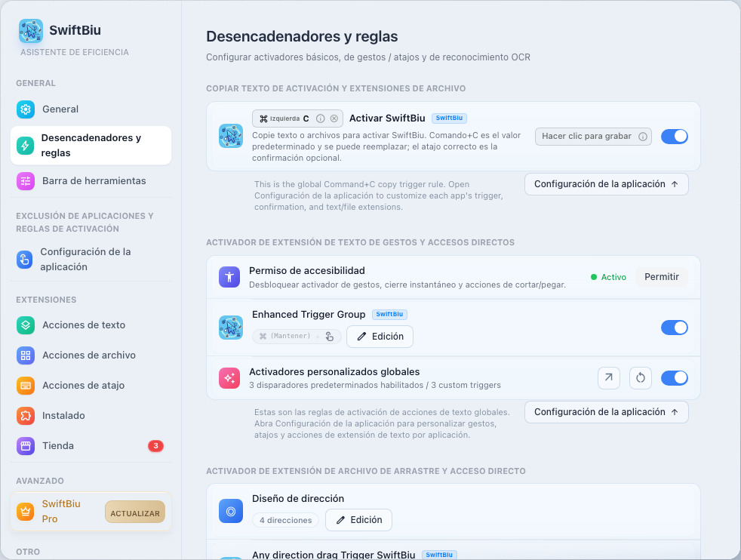Select General in the sidebar

click(x=91, y=109)
